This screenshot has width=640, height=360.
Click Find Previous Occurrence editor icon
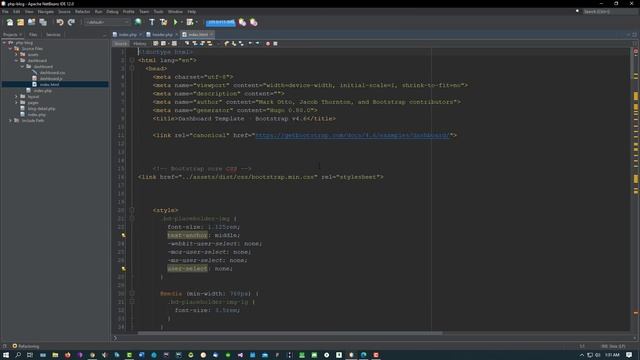click(x=195, y=43)
